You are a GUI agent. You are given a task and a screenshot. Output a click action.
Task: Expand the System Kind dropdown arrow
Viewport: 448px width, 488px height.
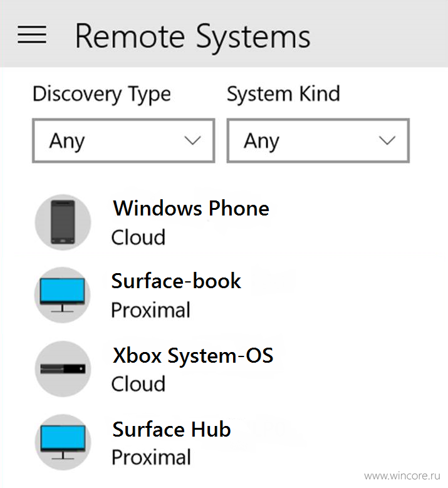tap(387, 141)
